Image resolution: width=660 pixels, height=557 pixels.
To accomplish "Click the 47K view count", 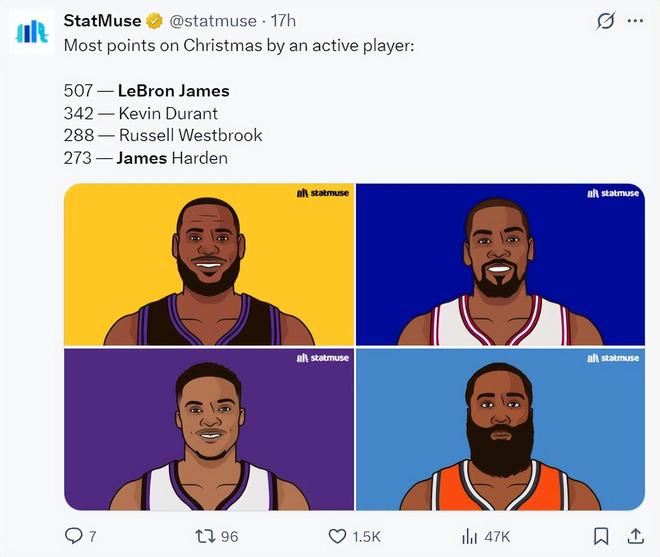I will [x=497, y=537].
